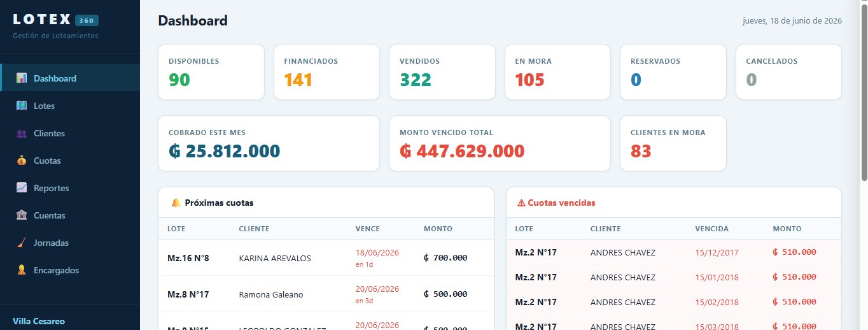Open the Vendidos card showing 322

[442, 72]
